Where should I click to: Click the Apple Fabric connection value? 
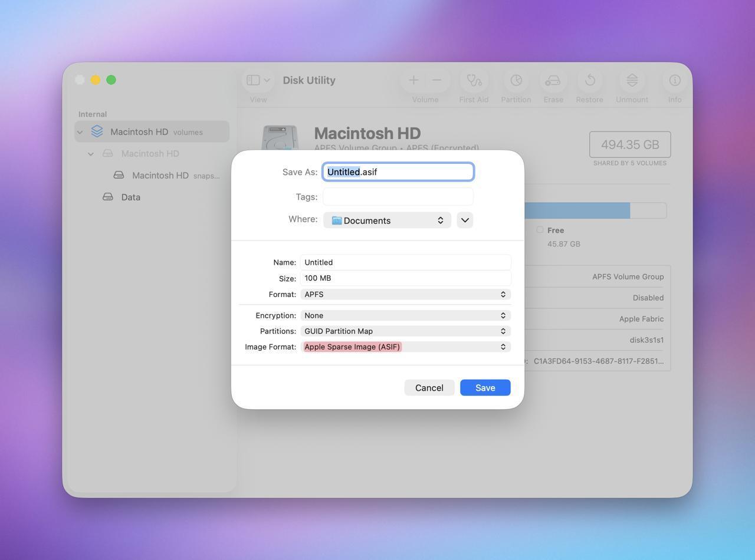click(641, 319)
